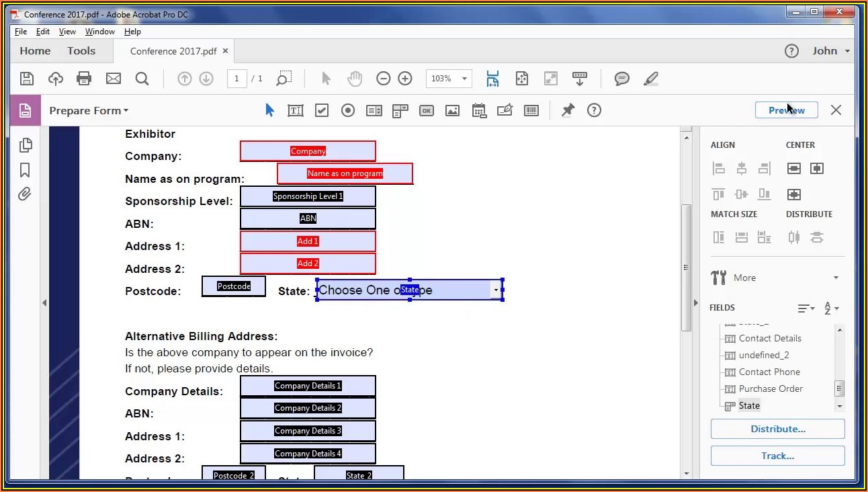Viewport: 868px width, 492px height.
Task: Switch to the Tools tab
Action: tap(81, 51)
